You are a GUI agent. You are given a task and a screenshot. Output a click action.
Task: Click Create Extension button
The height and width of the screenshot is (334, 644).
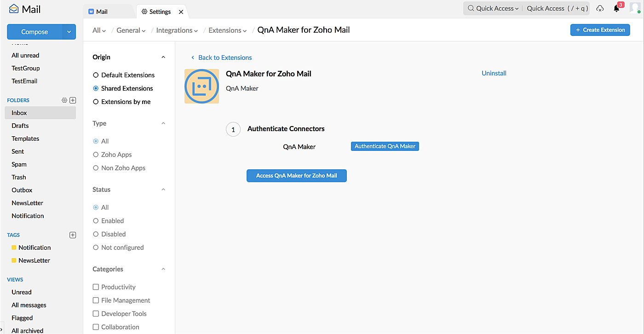pos(600,30)
